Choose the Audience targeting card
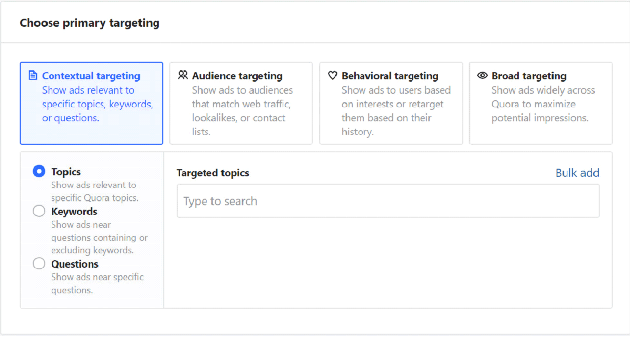This screenshot has width=644, height=348. tap(241, 103)
